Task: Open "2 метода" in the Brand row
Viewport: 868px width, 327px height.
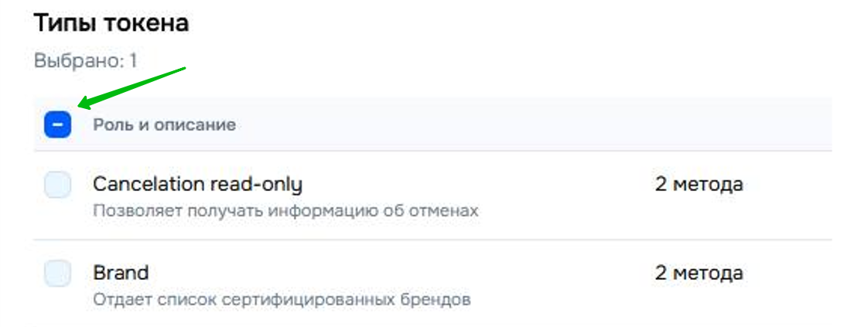Action: coord(699,273)
